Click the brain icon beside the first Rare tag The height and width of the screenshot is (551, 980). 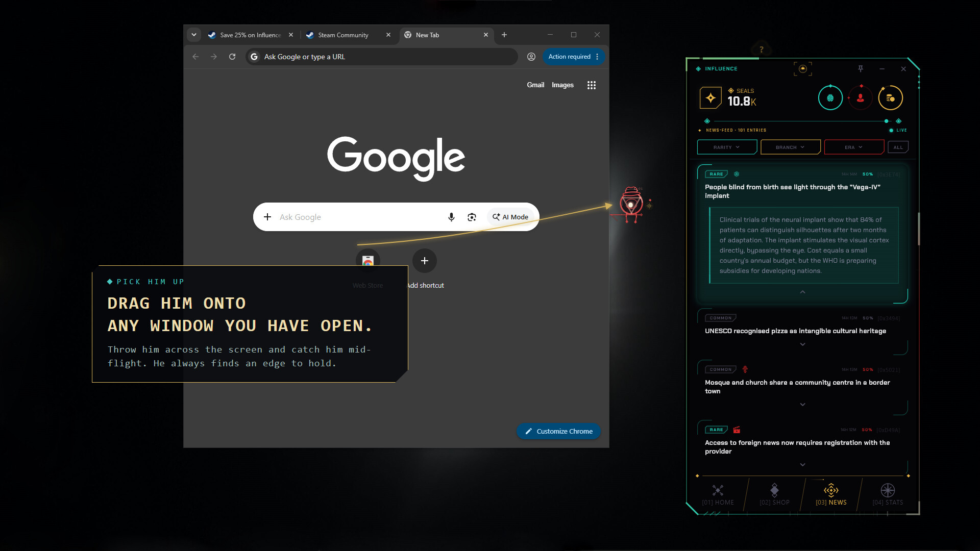point(736,174)
